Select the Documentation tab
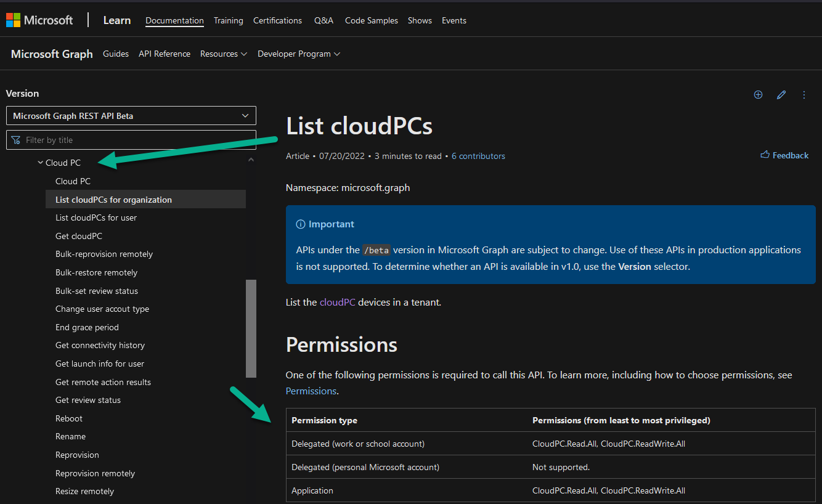822x504 pixels. (174, 20)
